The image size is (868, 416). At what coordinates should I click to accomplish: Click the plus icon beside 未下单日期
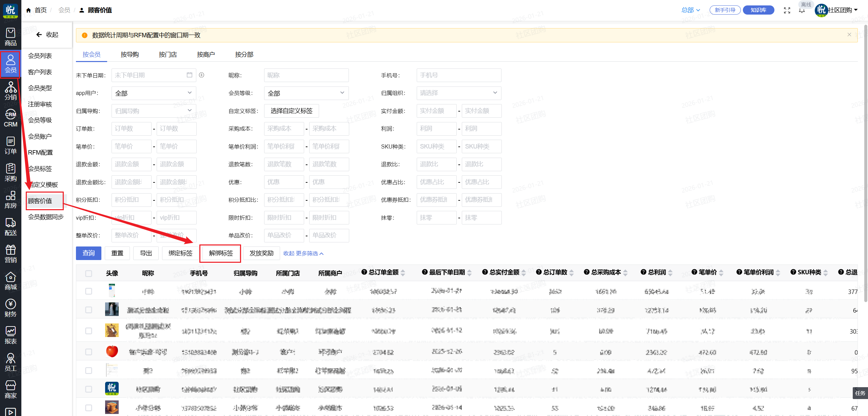pos(201,75)
